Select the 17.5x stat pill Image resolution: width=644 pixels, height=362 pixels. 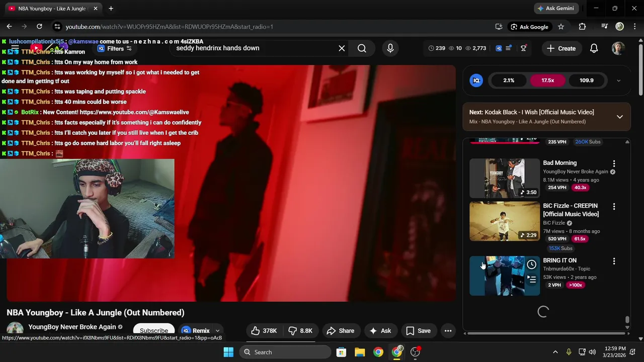(547, 80)
